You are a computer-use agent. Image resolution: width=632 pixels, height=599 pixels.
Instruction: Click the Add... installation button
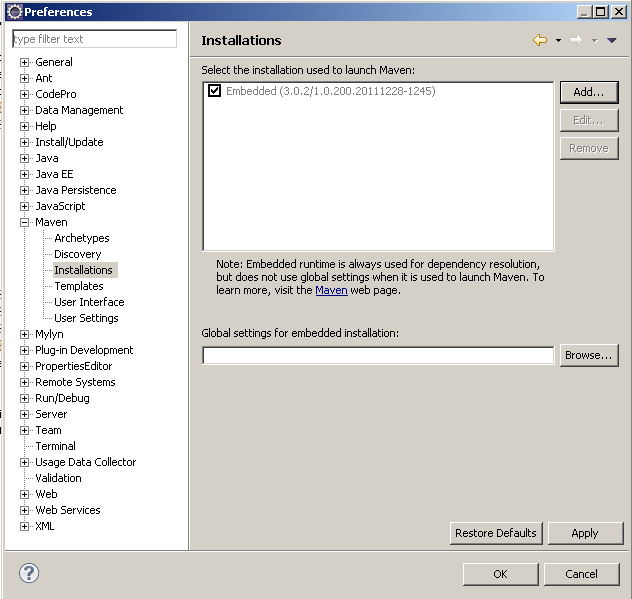click(589, 92)
